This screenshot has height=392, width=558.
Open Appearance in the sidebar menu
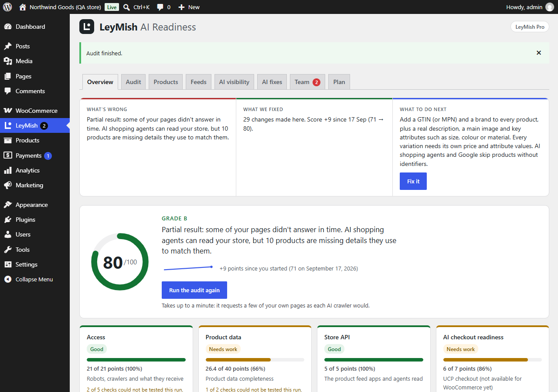[x=35, y=205]
